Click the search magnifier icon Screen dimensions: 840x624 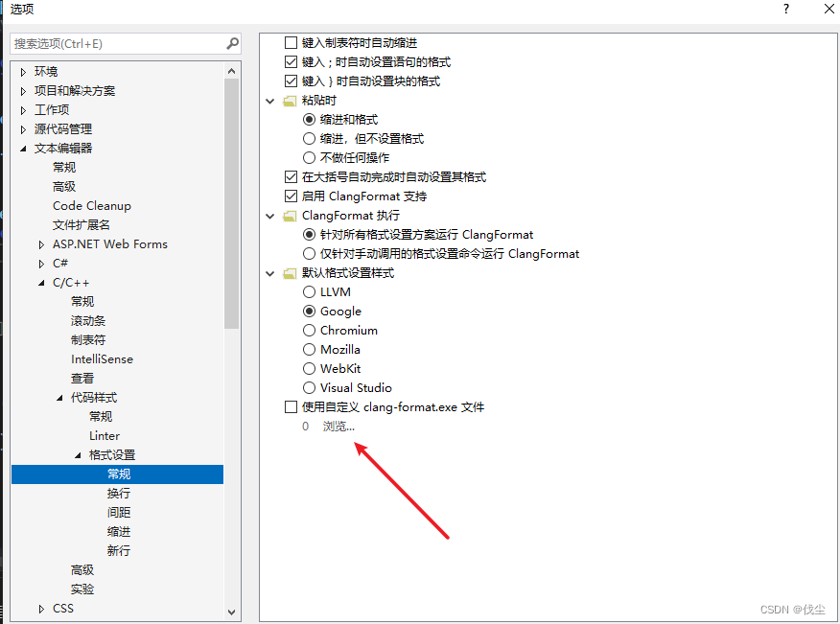[x=232, y=43]
